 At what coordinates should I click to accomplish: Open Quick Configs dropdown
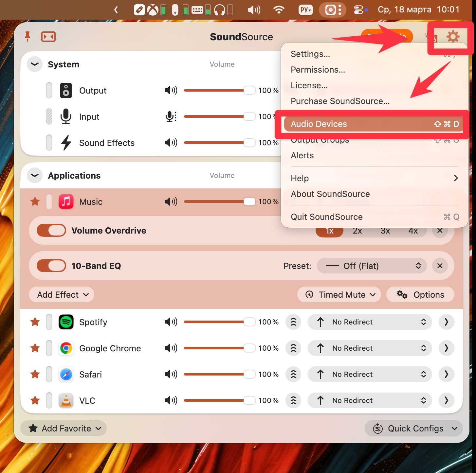coord(414,428)
